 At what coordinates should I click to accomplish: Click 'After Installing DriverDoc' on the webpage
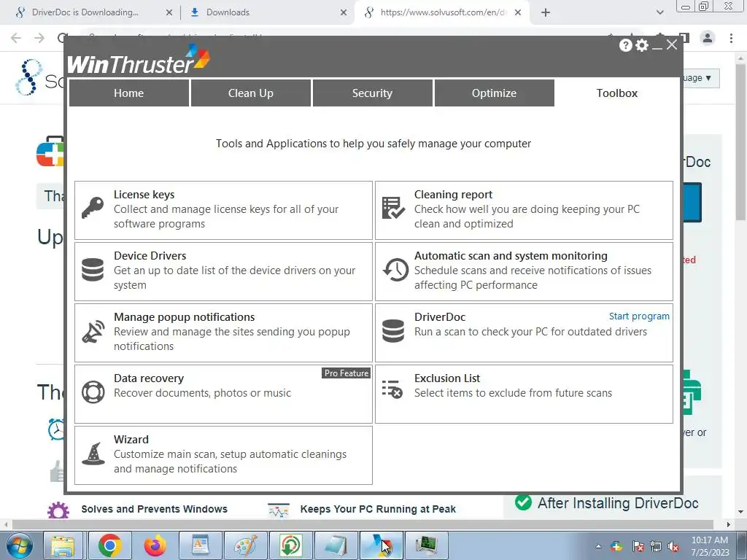pyautogui.click(x=618, y=503)
